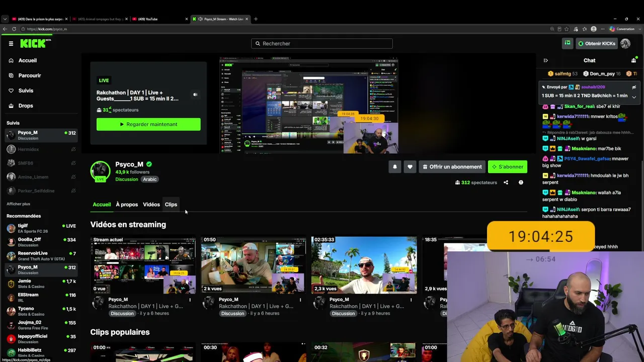Switch to the "Dans la prison la plus" tab
644x362 pixels.
click(x=39, y=19)
